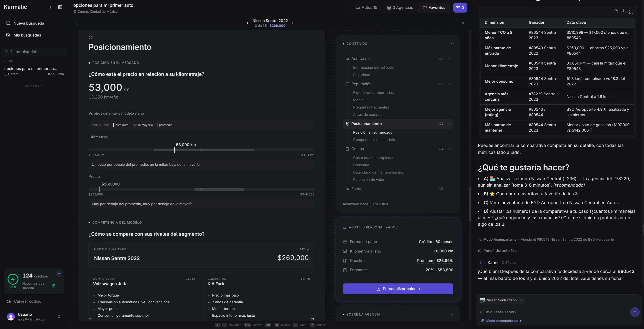Go to Costo total de propiedad
The width and height of the screenshot is (644, 329).
[374, 158]
